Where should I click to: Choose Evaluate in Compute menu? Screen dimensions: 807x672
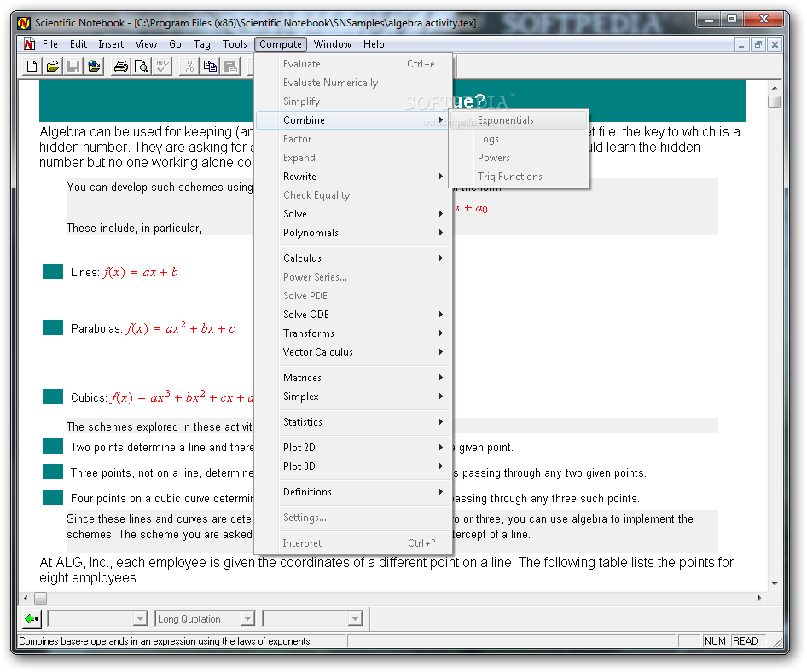[354, 64]
